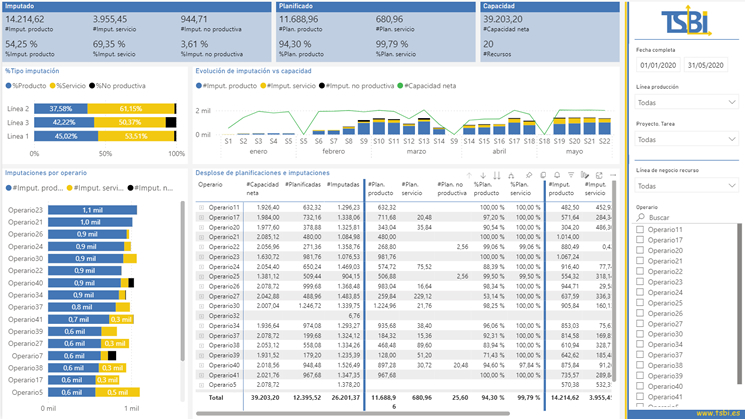Image resolution: width=745 pixels, height=419 pixels.
Task: Click the febrero label on evolution chart
Action: tap(334, 151)
